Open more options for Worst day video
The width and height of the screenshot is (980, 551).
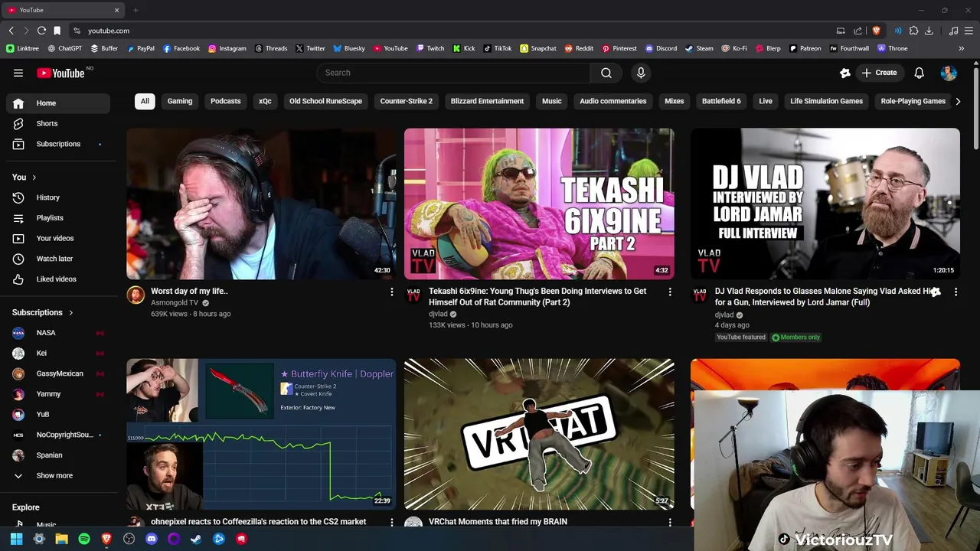pos(392,292)
